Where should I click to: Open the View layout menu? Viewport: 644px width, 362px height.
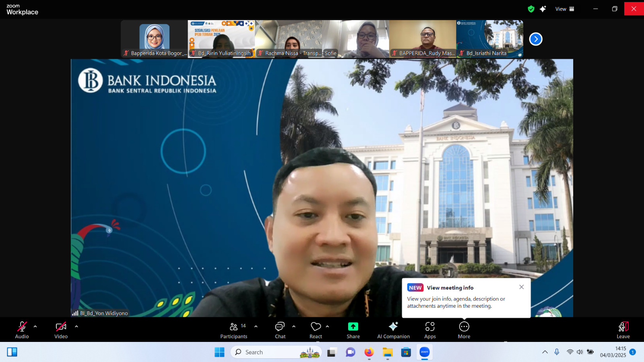pyautogui.click(x=565, y=9)
